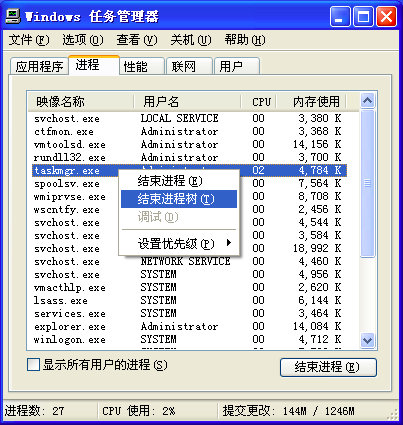
Task: Select the services.exe process row
Action: click(189, 313)
